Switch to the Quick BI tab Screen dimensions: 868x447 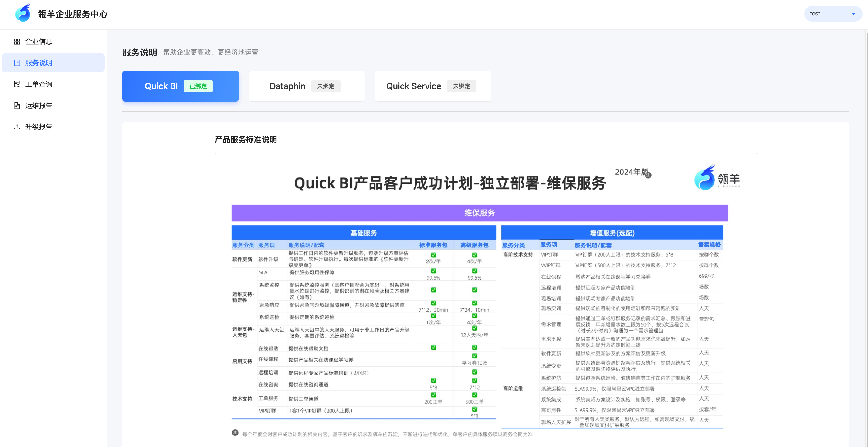click(x=180, y=86)
